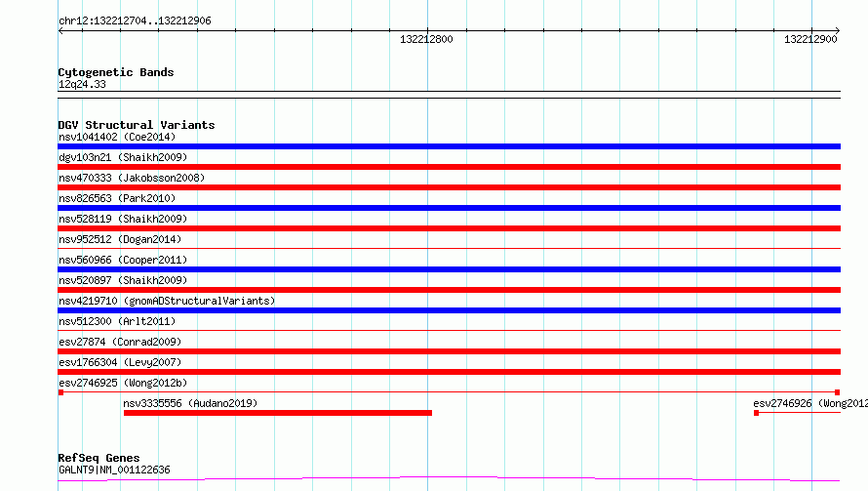Open nsv4219710 (gnomADStructuralVariants) label
This screenshot has height=491, width=868.
point(167,301)
